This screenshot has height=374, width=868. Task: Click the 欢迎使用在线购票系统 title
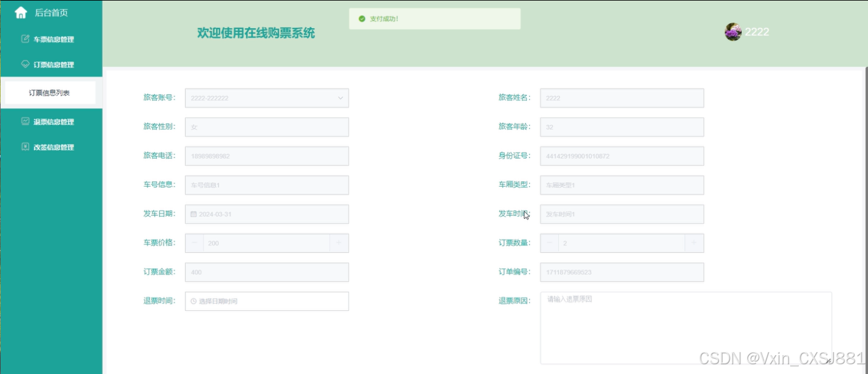pyautogui.click(x=256, y=33)
